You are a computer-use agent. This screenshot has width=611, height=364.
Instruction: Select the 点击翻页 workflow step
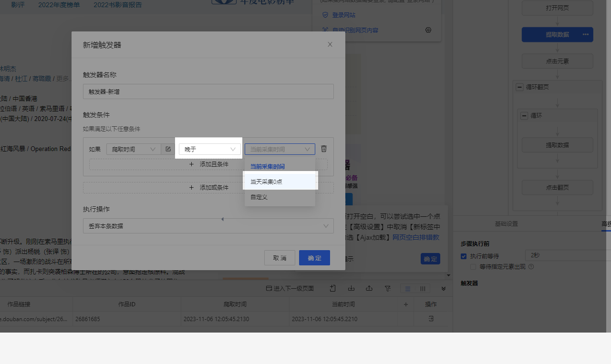click(557, 187)
